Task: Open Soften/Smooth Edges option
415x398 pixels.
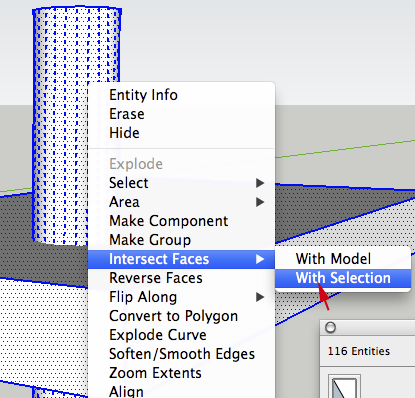Action: point(181,354)
